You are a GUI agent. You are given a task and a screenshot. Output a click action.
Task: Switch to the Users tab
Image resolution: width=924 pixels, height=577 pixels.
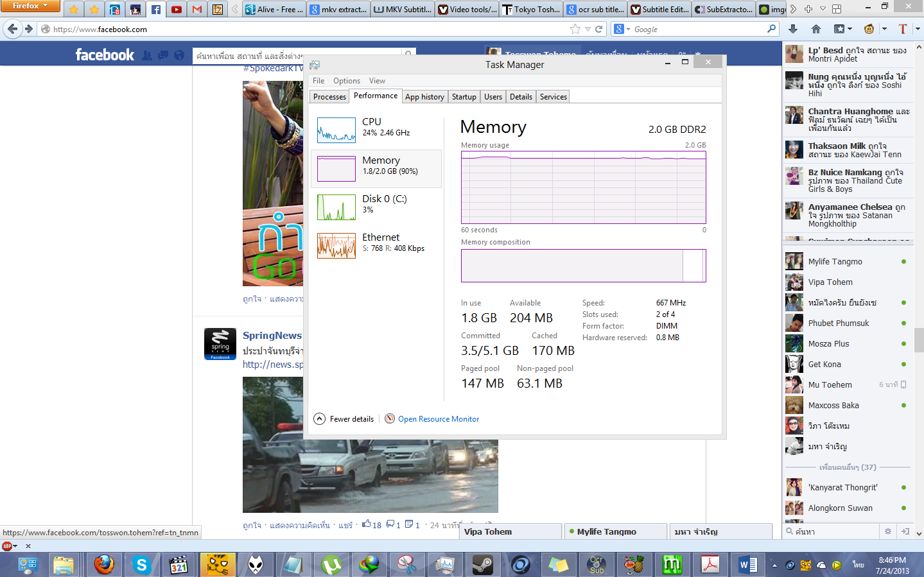[x=493, y=96]
